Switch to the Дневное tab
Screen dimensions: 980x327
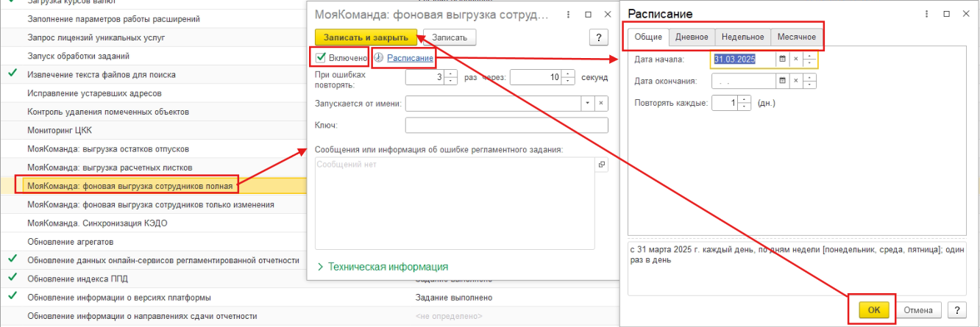692,37
